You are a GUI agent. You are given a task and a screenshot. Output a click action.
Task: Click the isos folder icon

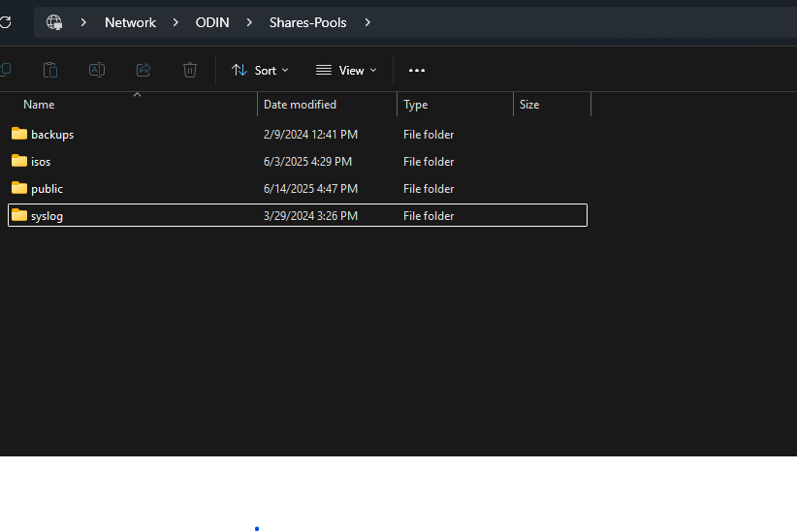pos(19,161)
